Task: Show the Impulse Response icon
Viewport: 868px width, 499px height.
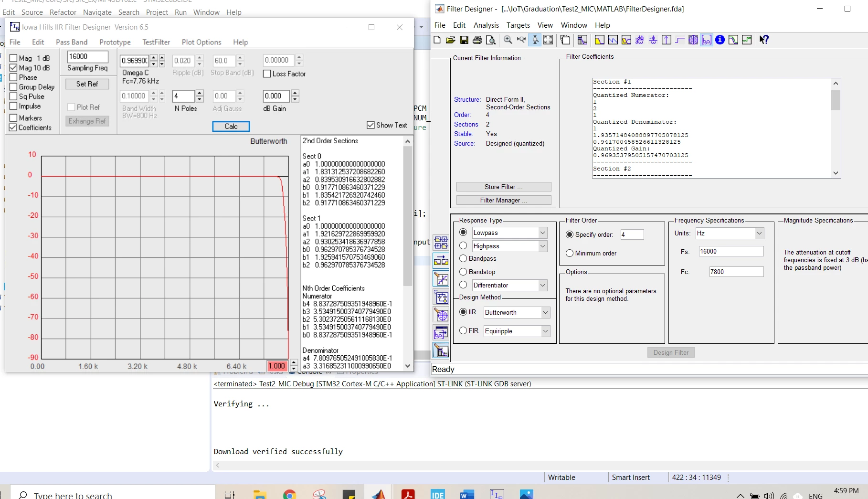Action: [x=667, y=40]
